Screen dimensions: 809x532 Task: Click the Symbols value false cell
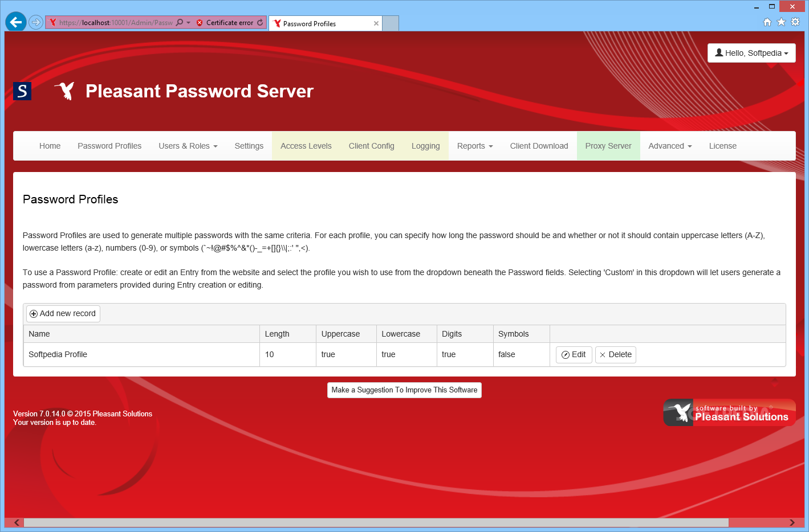522,354
